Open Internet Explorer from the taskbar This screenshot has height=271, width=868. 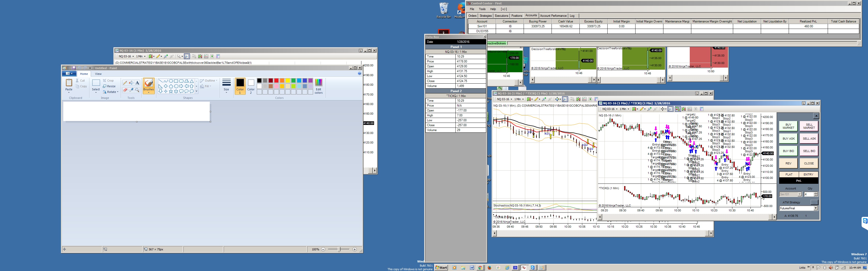click(507, 268)
